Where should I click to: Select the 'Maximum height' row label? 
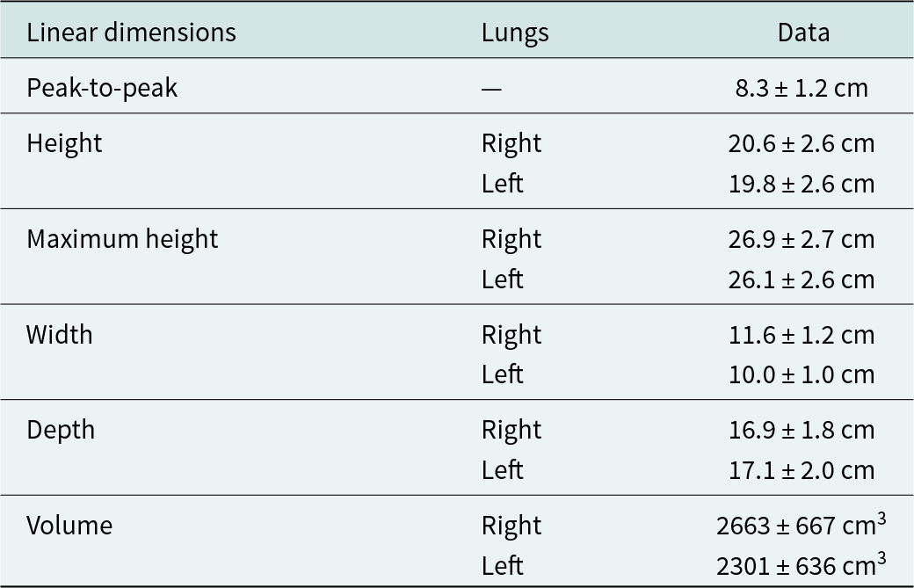pos(122,240)
